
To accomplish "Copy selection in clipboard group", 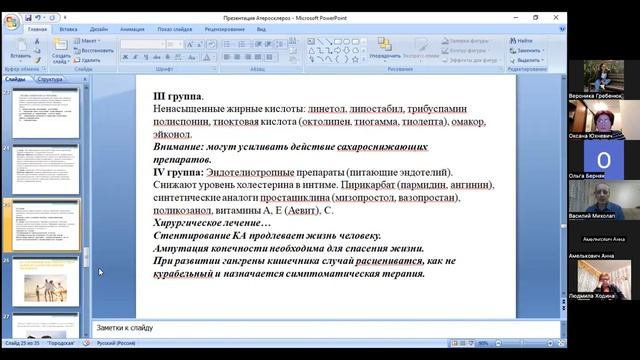I will coord(37,51).
